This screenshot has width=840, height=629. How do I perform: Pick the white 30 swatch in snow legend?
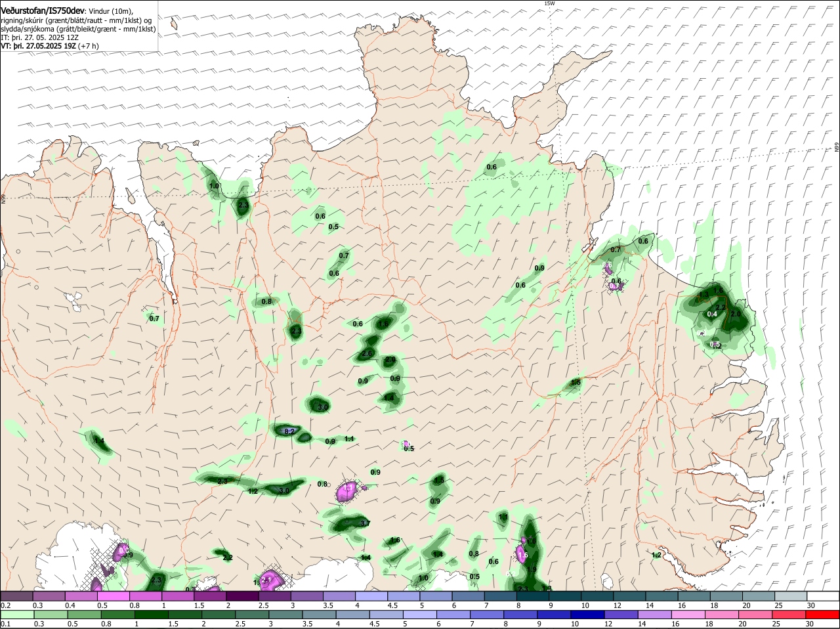click(824, 596)
